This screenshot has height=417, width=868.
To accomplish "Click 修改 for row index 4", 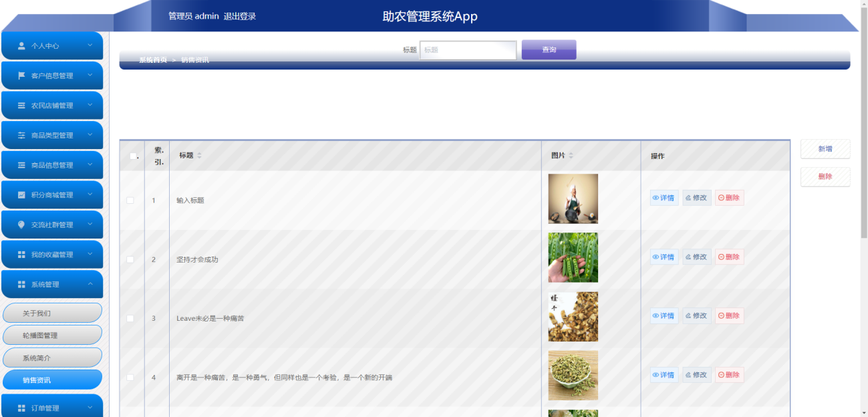I will click(x=697, y=375).
